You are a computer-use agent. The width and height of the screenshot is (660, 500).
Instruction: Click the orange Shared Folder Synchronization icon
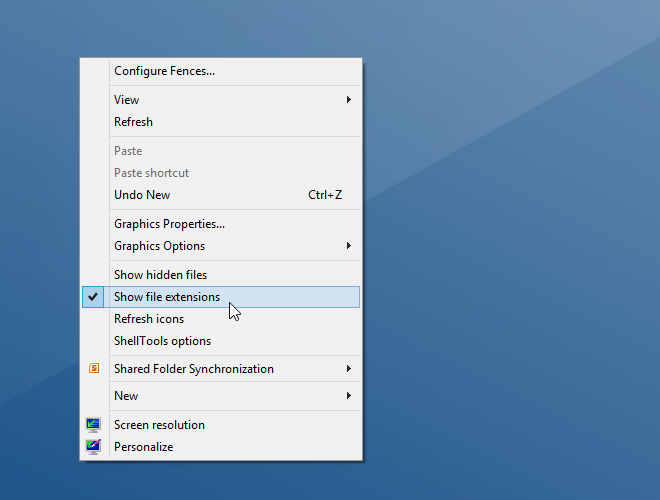pyautogui.click(x=94, y=369)
